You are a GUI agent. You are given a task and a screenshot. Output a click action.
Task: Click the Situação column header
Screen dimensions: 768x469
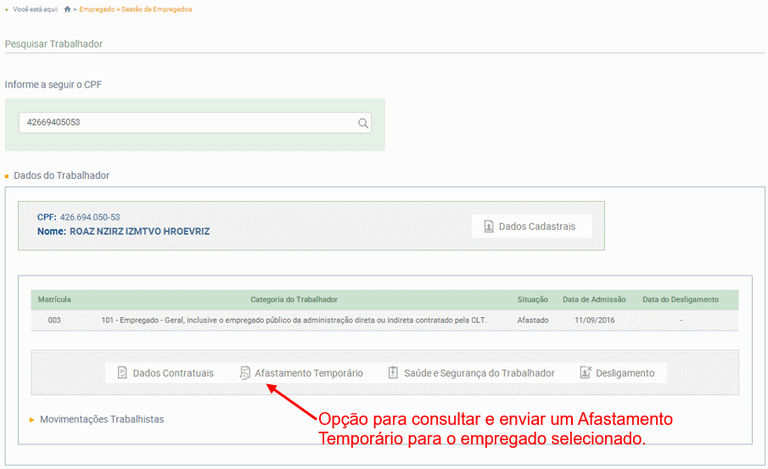point(533,300)
